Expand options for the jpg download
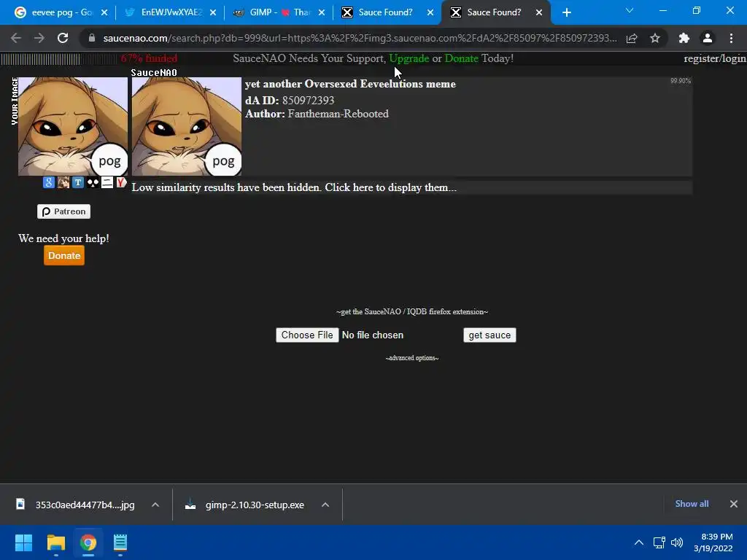Image resolution: width=747 pixels, height=560 pixels. pos(155,505)
